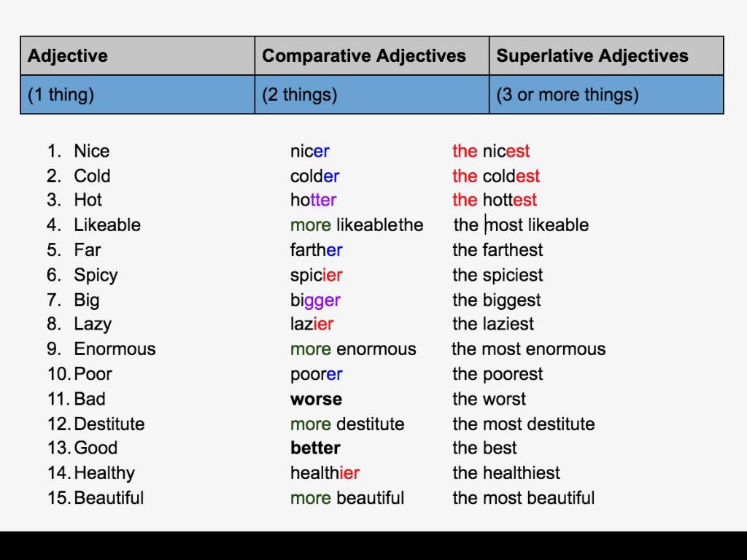Click the phrase "more destitute"
Image resolution: width=747 pixels, height=560 pixels.
tap(347, 424)
